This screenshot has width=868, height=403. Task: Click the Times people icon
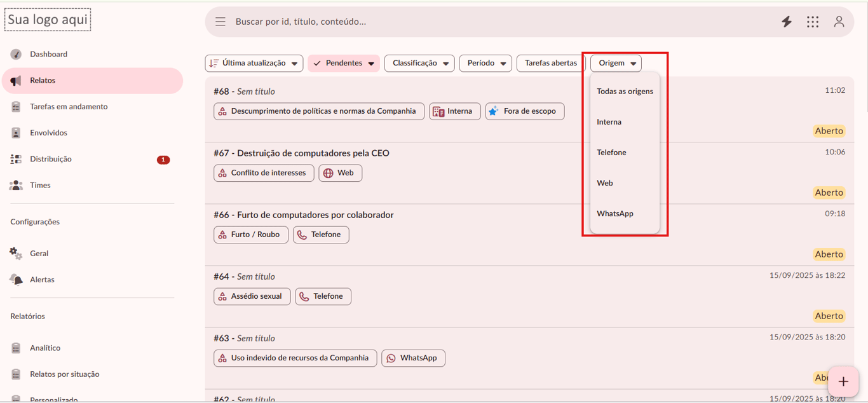(x=16, y=185)
